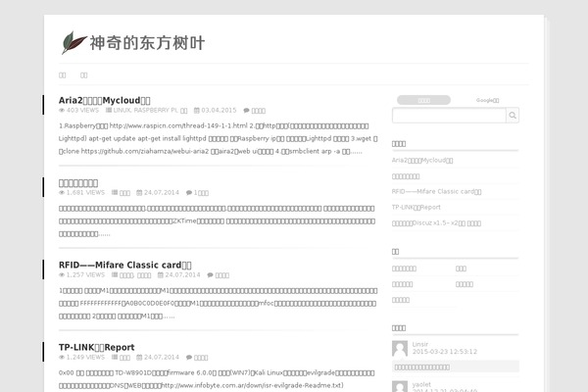
Task: Open sidebar Discuz x1.5~x2 post link
Action: coord(436,223)
